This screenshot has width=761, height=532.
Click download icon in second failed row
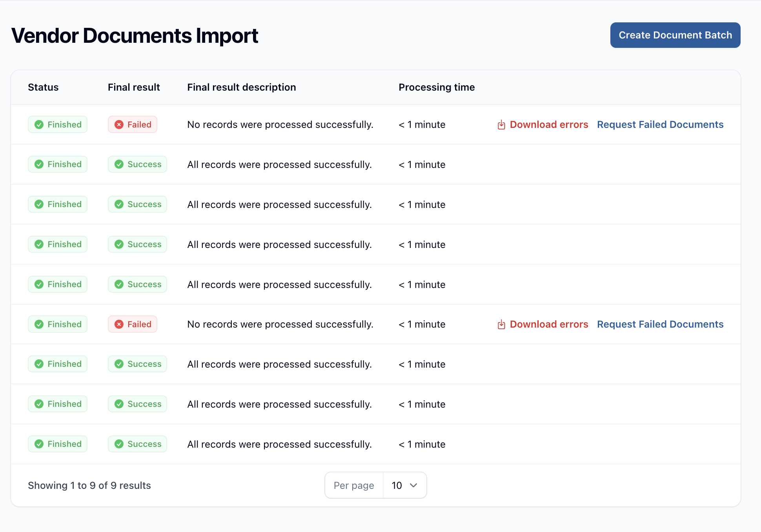pyautogui.click(x=501, y=324)
